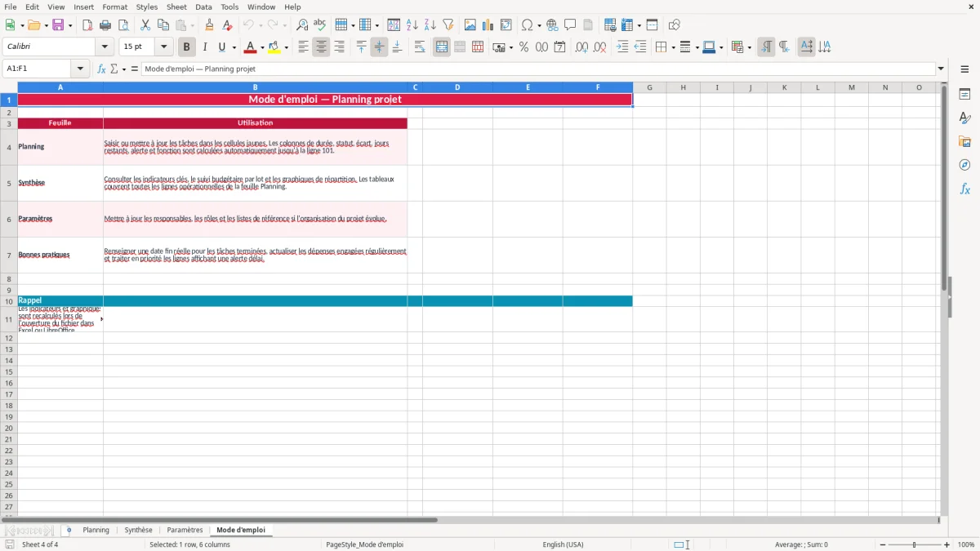
Task: Open the Data menu
Action: coord(203,7)
